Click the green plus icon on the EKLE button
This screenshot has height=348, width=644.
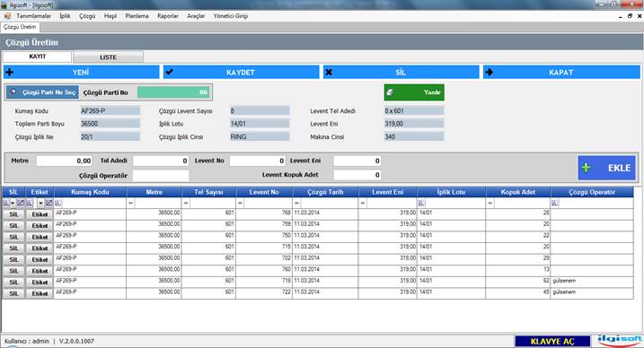click(587, 168)
